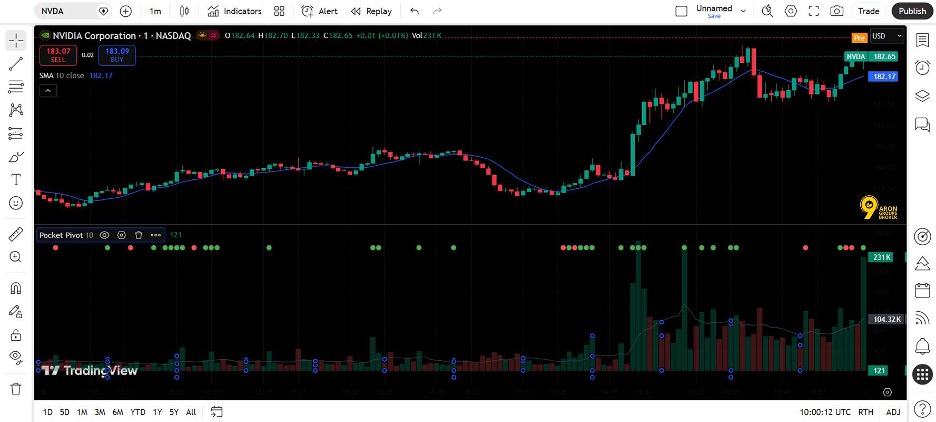Undo the last chart action

point(415,11)
